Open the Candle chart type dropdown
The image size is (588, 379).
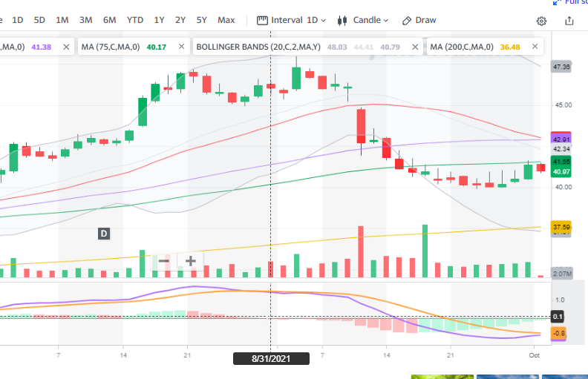[x=363, y=20]
